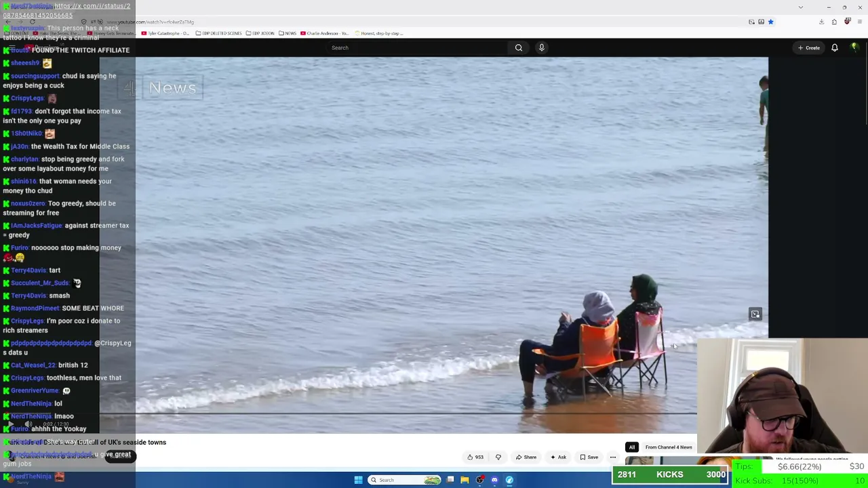
Task: Click username Succulent_Mr_Suds in chat
Action: [39, 283]
